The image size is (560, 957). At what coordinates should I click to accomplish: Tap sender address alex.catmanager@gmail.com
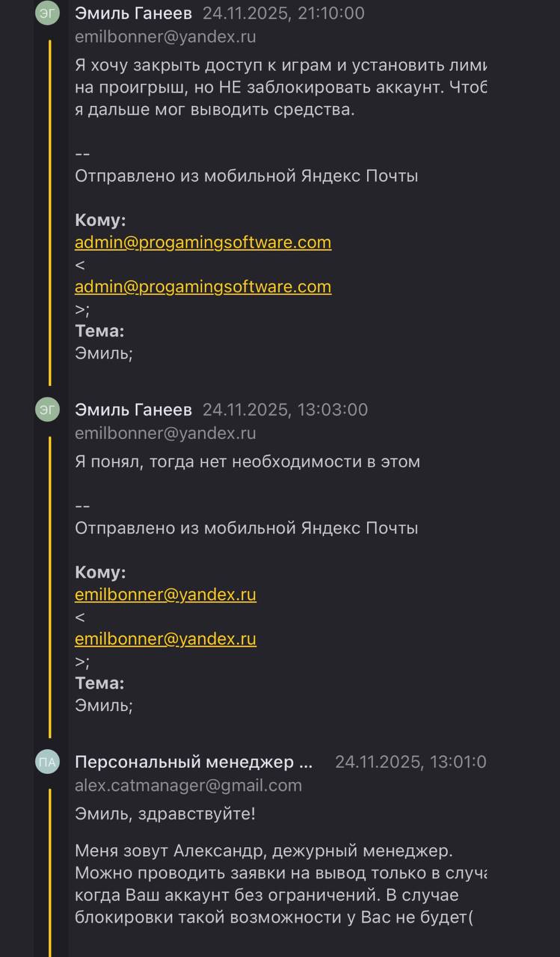point(188,785)
